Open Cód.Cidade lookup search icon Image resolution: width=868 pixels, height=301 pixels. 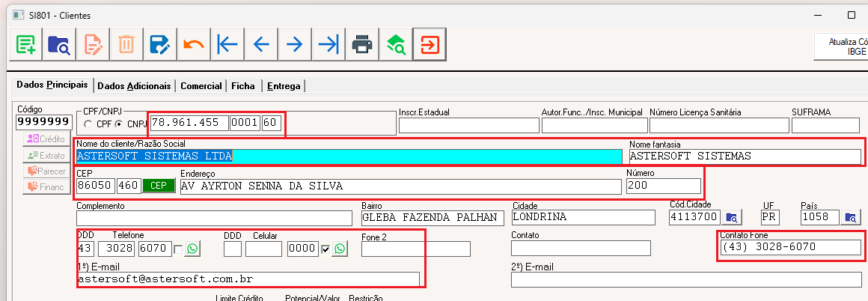pos(732,217)
